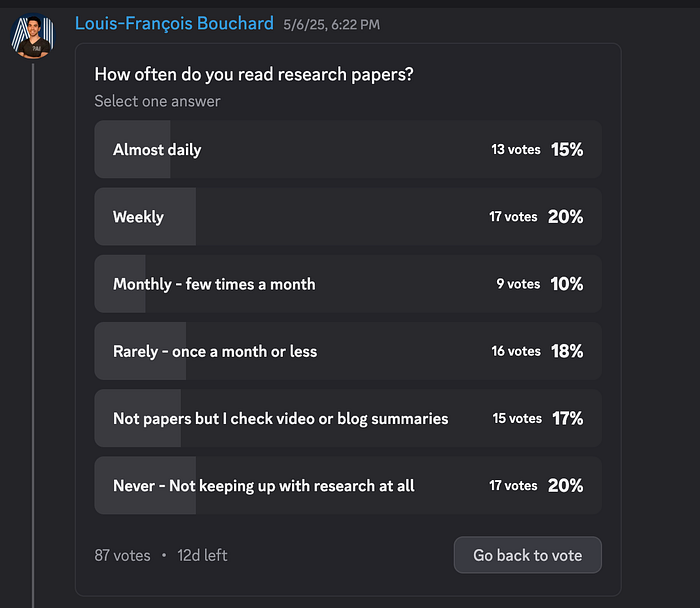Click the 20% result on the Never row
Viewport: 700px width, 608px height.
click(x=565, y=486)
